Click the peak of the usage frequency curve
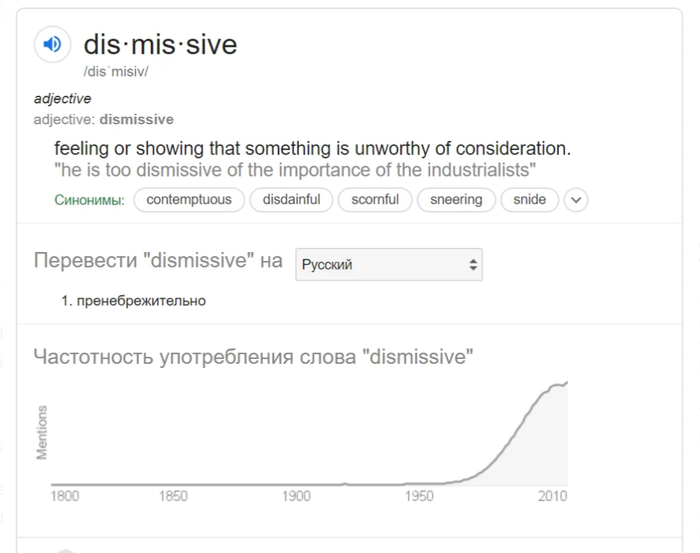Viewport: 700px width, 553px height. (x=566, y=383)
